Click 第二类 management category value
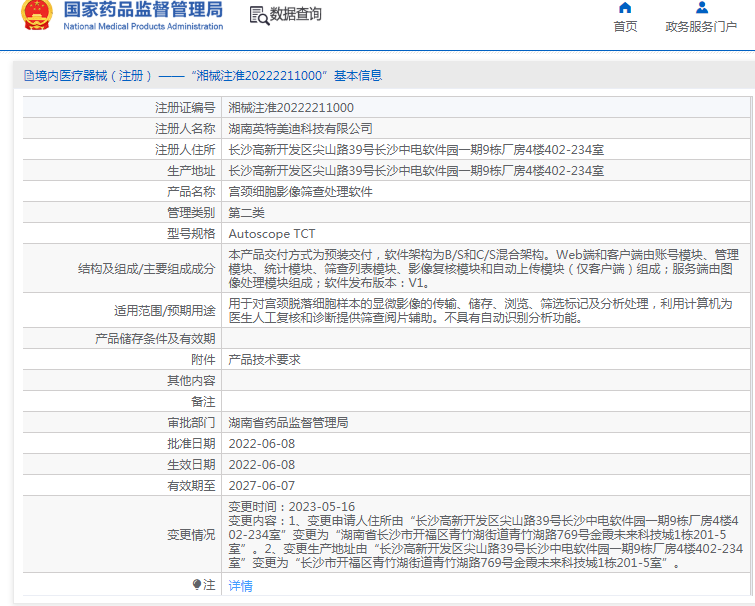The height and width of the screenshot is (606, 755). pyautogui.click(x=246, y=213)
